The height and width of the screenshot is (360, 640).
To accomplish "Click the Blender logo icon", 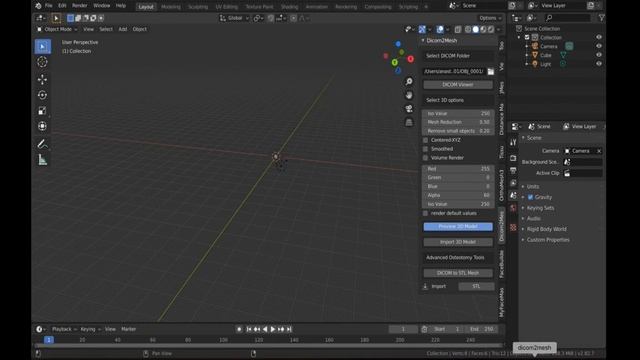I will click(x=38, y=6).
